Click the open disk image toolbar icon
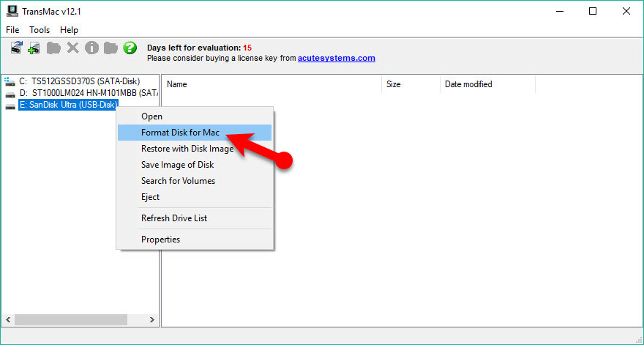Viewport: 644px width, 345px height. click(x=16, y=48)
